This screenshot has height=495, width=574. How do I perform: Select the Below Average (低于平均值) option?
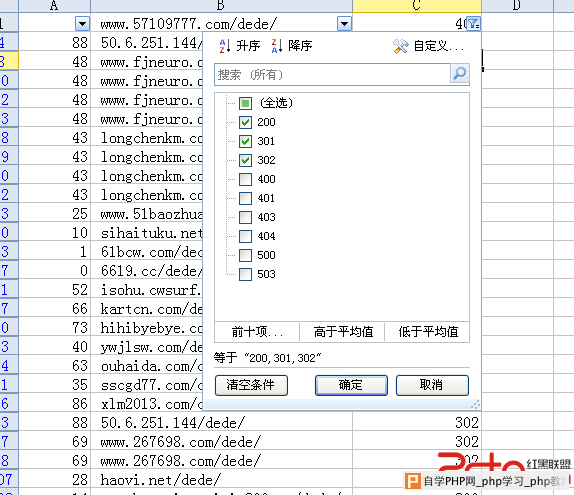428,332
